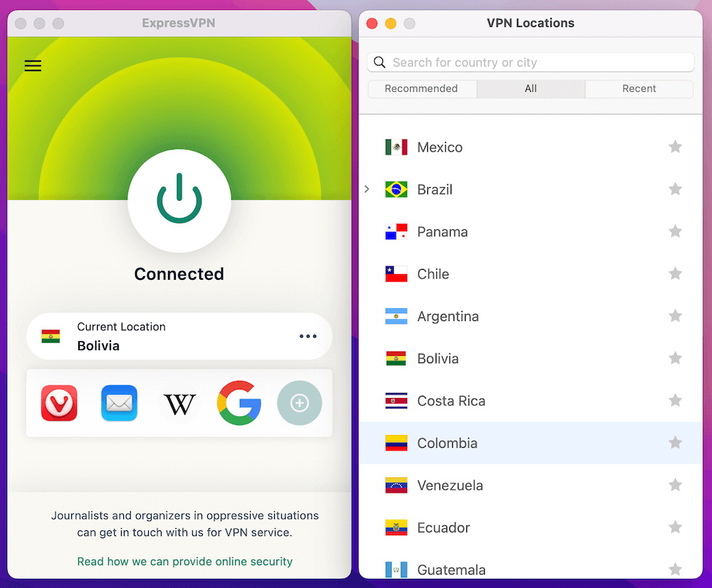Viewport: 712px width, 588px height.
Task: Favorite Chile with its star
Action: (x=675, y=273)
